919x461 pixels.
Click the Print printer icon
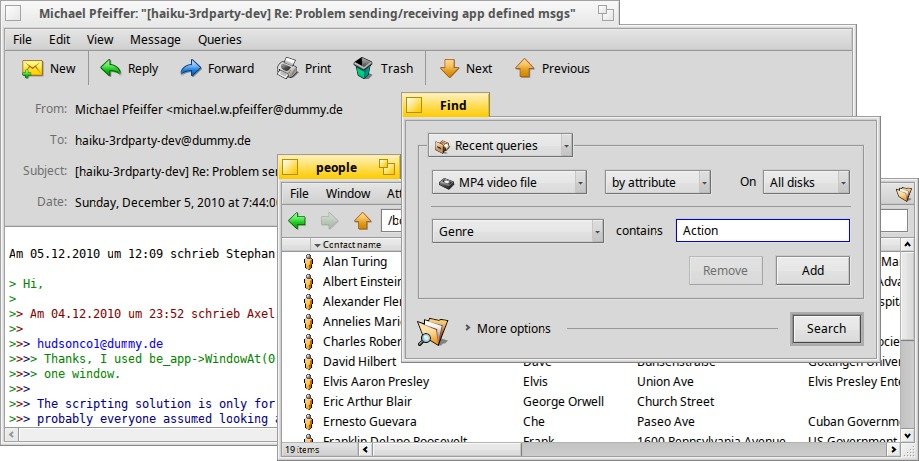point(287,69)
